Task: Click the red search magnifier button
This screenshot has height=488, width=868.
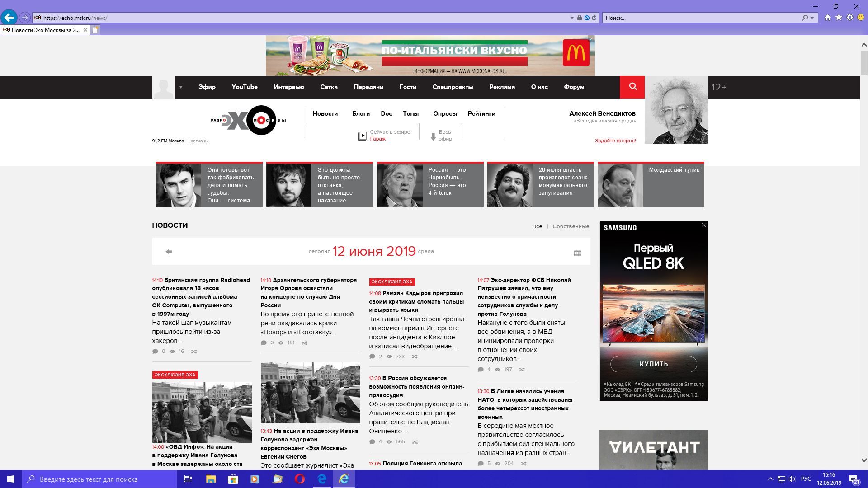Action: pyautogui.click(x=632, y=87)
